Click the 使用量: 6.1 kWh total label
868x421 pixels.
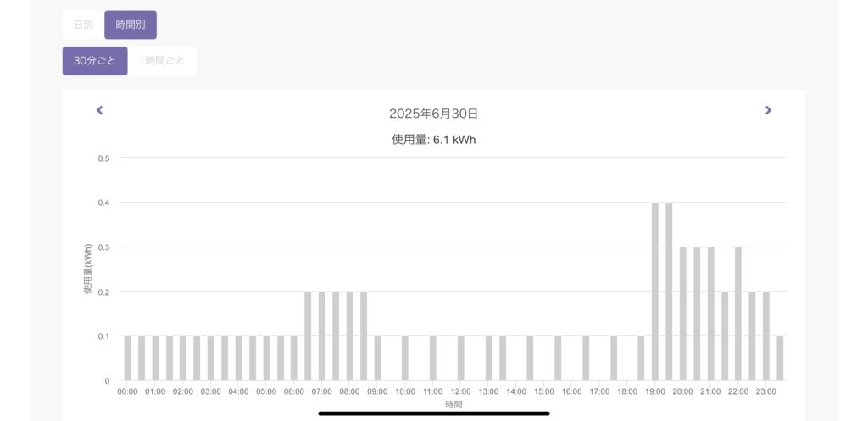point(433,140)
